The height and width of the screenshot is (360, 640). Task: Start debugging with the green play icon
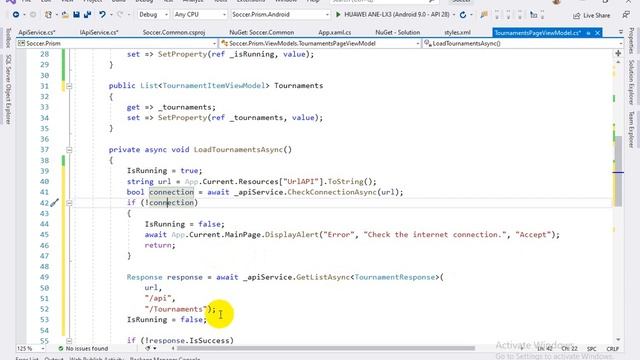tap(338, 15)
